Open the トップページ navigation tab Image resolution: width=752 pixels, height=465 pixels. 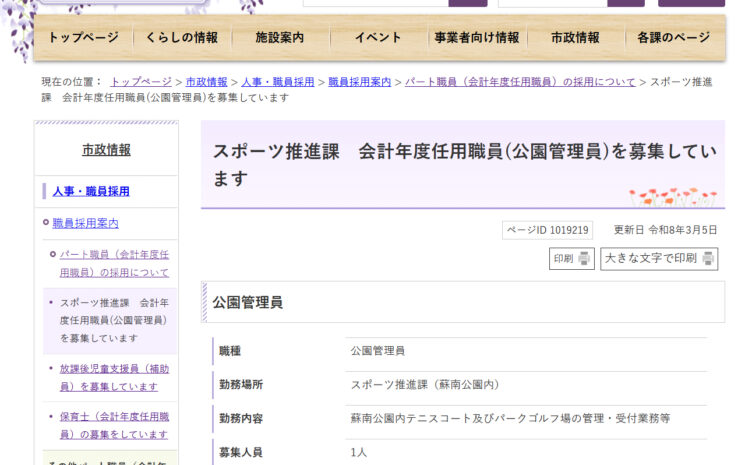click(83, 38)
